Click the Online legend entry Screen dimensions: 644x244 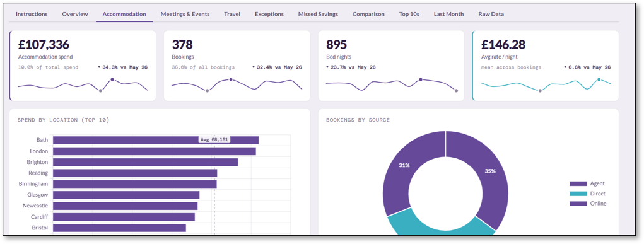pos(588,203)
